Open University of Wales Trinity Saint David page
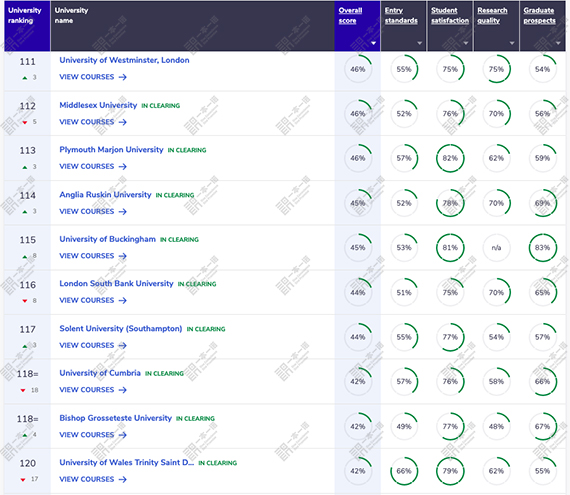The height and width of the screenshot is (495, 570). [x=127, y=462]
